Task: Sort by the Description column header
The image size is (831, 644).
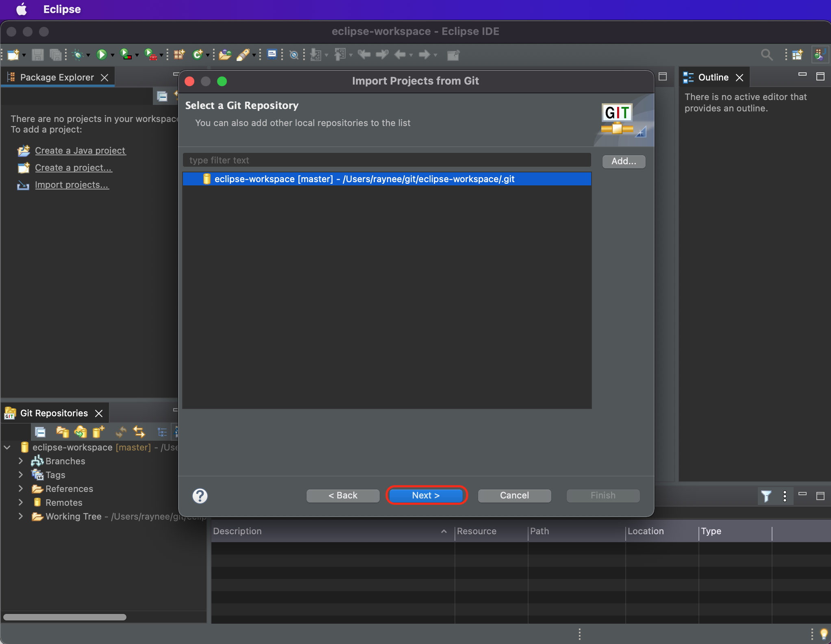Action: (x=237, y=531)
